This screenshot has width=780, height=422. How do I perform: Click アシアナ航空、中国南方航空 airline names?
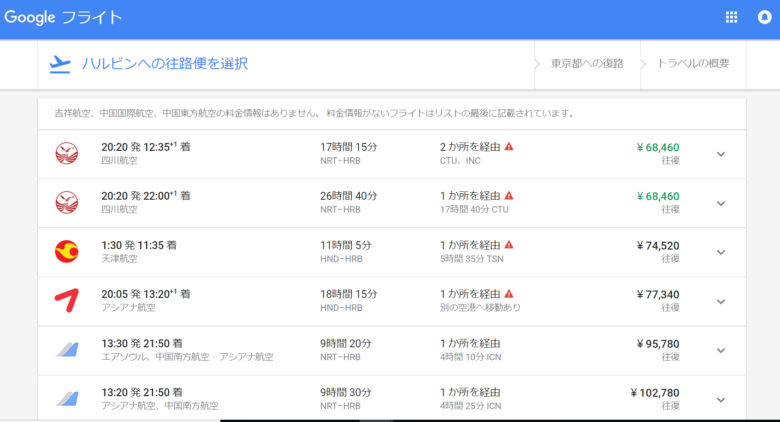[x=160, y=406]
